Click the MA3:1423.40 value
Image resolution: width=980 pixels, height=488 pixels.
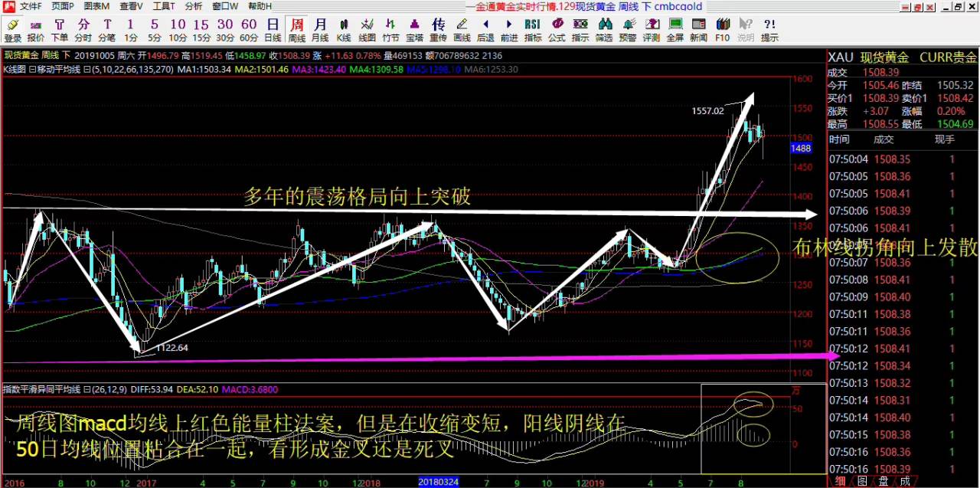pyautogui.click(x=319, y=69)
